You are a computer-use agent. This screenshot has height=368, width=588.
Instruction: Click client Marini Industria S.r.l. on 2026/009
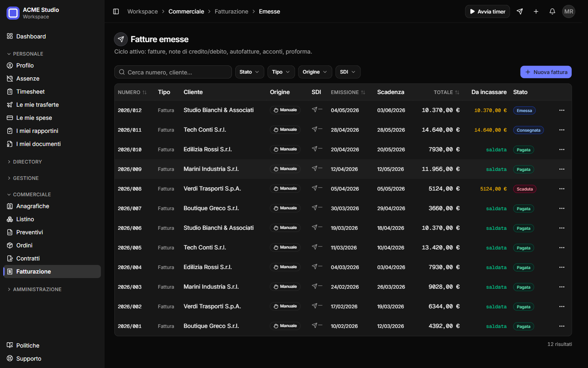(211, 169)
